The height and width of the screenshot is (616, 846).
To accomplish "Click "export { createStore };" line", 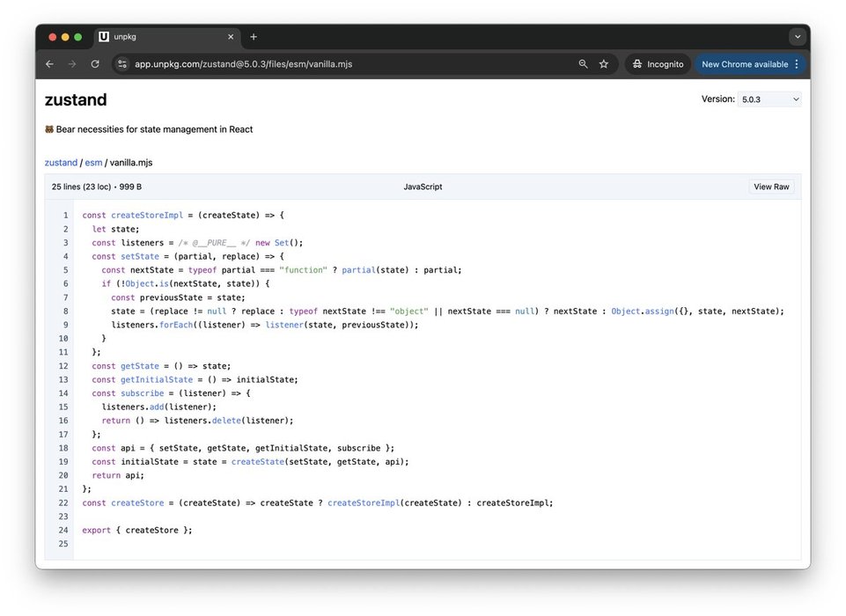I will (137, 531).
